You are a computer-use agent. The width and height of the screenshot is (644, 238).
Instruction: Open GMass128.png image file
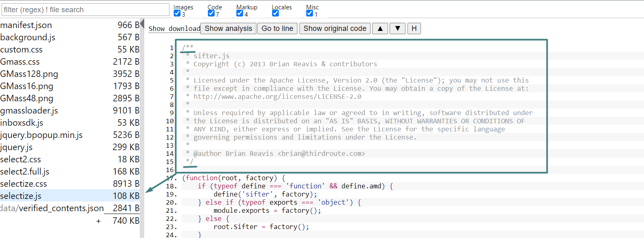[x=29, y=74]
